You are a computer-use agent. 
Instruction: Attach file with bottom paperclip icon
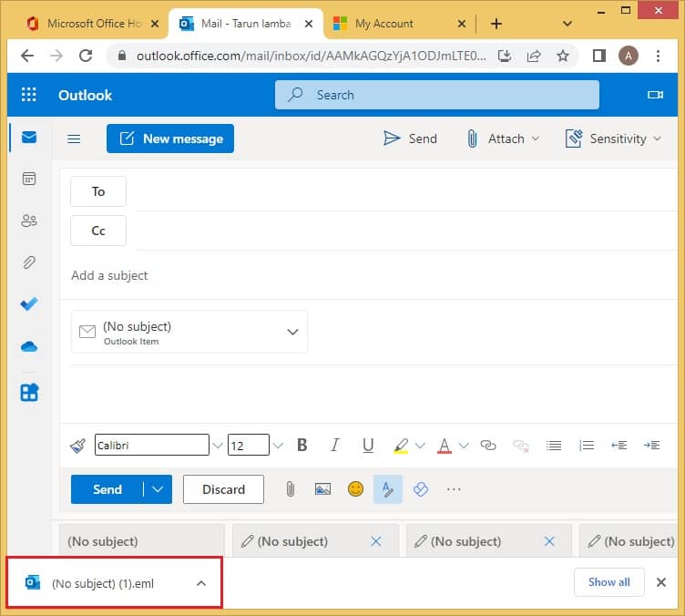click(290, 489)
